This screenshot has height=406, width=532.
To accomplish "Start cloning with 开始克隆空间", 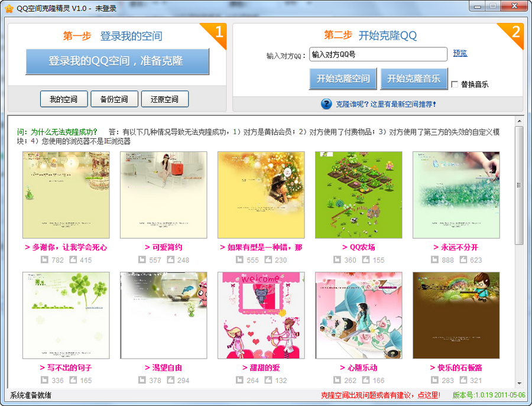I will point(343,79).
